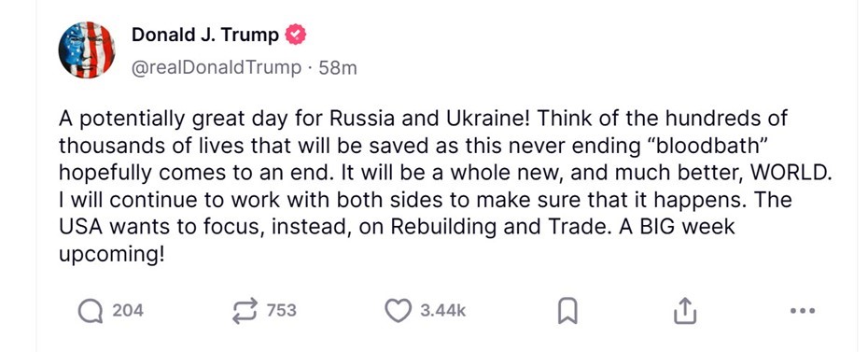Screen dimensions: 868x352
Task: Open the three-dot more options menu
Action: tap(803, 311)
